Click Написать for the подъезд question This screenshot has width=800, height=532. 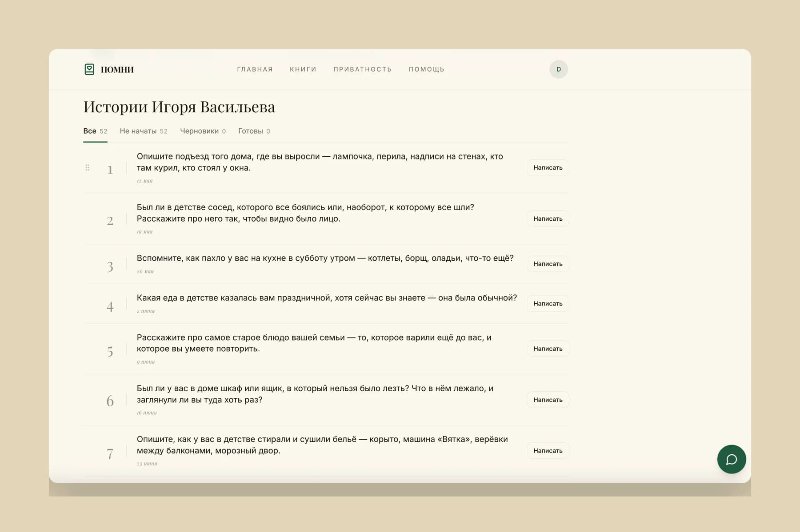click(548, 167)
